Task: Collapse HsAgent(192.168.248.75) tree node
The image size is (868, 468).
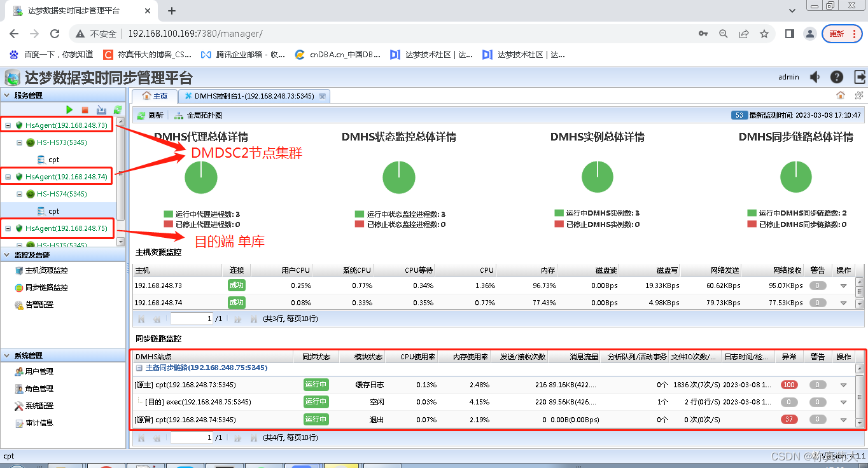Action: point(8,228)
